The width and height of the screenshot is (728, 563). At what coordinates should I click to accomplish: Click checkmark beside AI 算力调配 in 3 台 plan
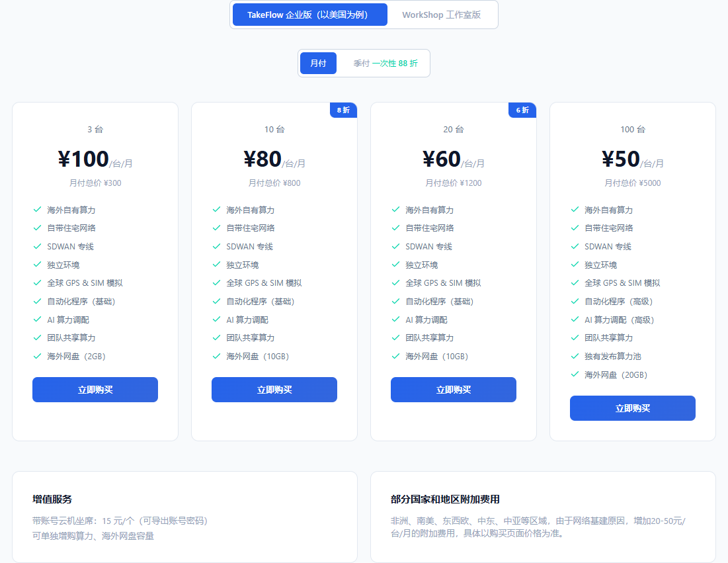(38, 319)
